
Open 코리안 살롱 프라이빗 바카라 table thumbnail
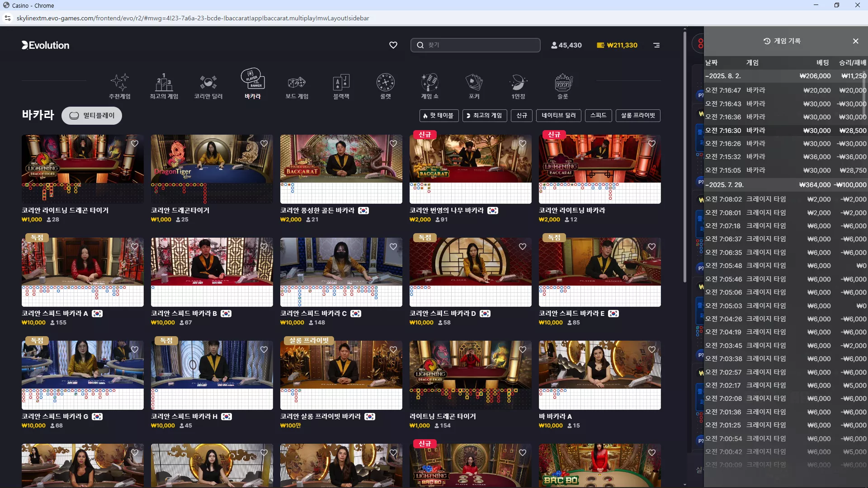coord(341,375)
